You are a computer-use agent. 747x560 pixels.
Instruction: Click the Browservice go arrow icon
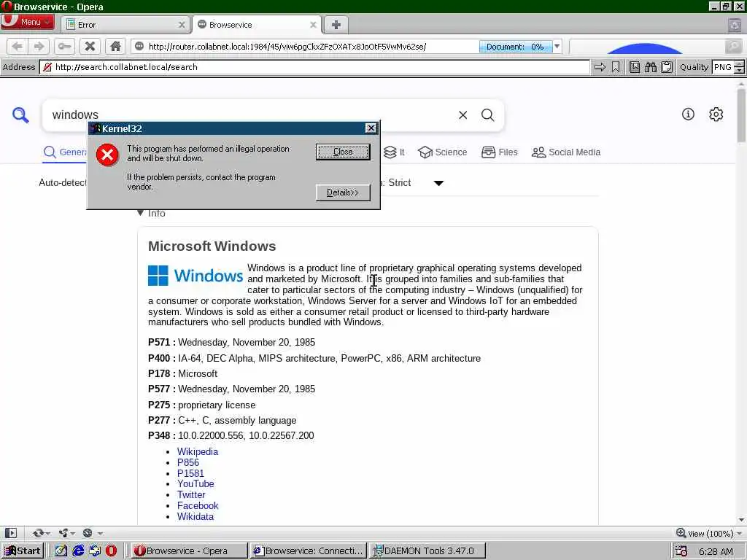600,67
